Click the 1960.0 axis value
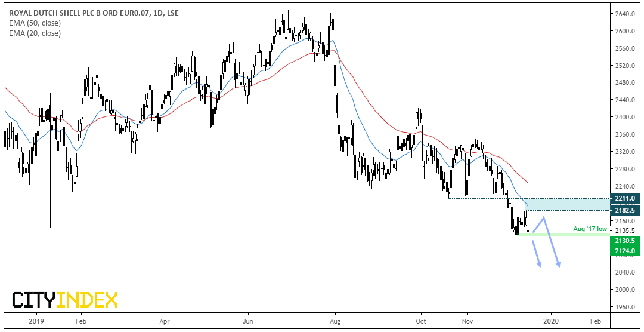The image size is (644, 332). click(626, 307)
